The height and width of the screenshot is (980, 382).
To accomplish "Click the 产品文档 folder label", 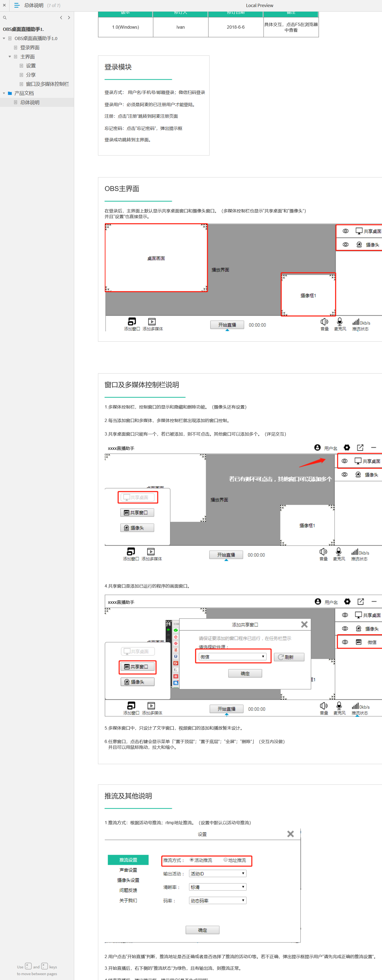I will [24, 93].
